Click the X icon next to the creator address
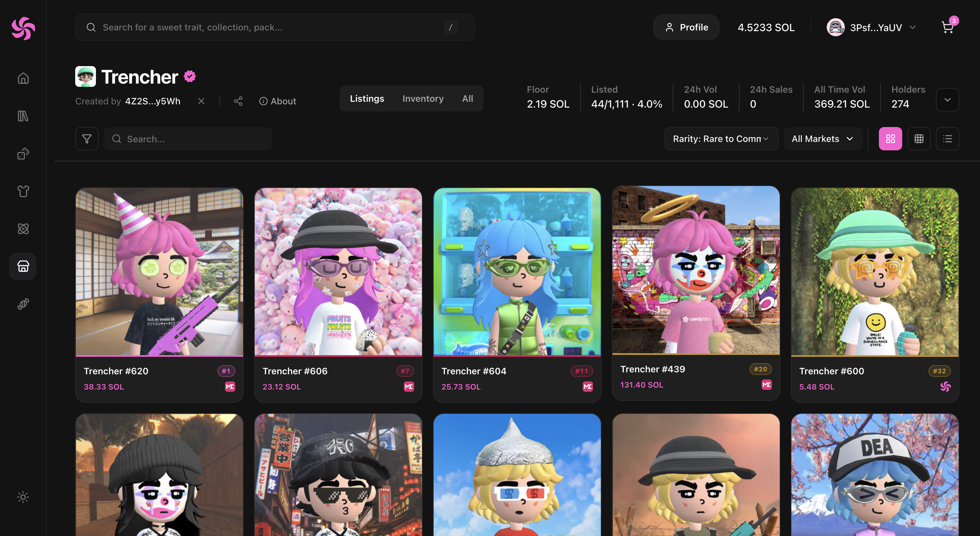Screen dimensions: 980x536 [201, 101]
